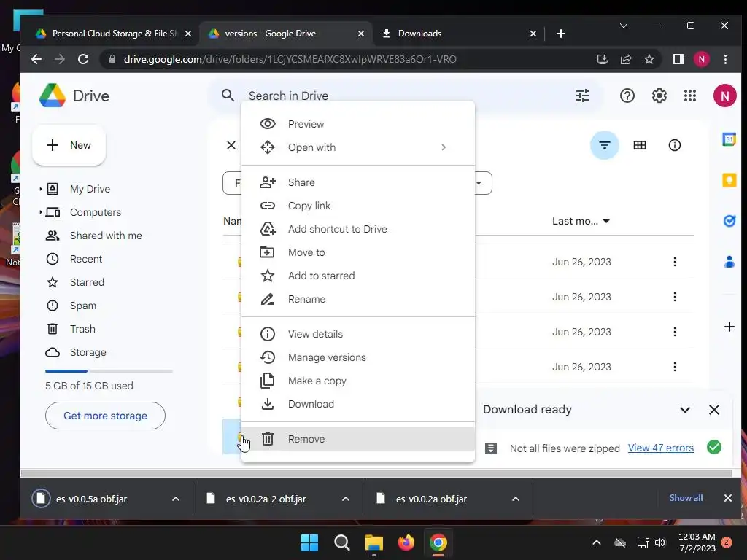The height and width of the screenshot is (560, 747).
Task: Sort by Last modified dropdown arrow
Action: (606, 222)
